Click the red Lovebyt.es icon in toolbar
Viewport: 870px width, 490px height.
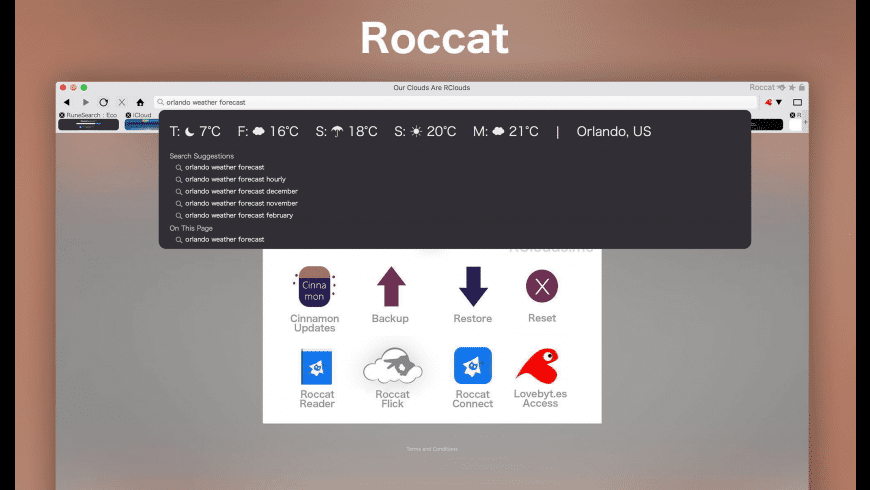[x=768, y=102]
